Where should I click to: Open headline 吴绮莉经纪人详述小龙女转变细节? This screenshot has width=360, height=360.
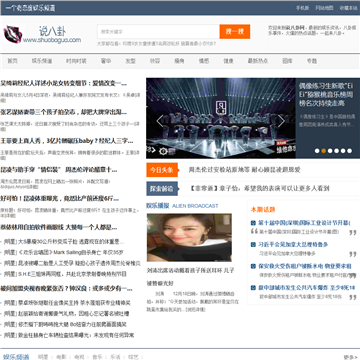pos(64,83)
